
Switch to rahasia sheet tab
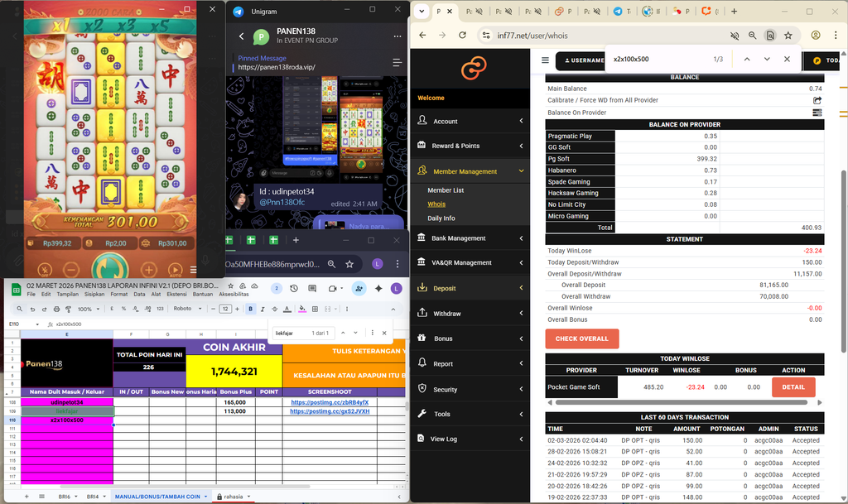[234, 497]
